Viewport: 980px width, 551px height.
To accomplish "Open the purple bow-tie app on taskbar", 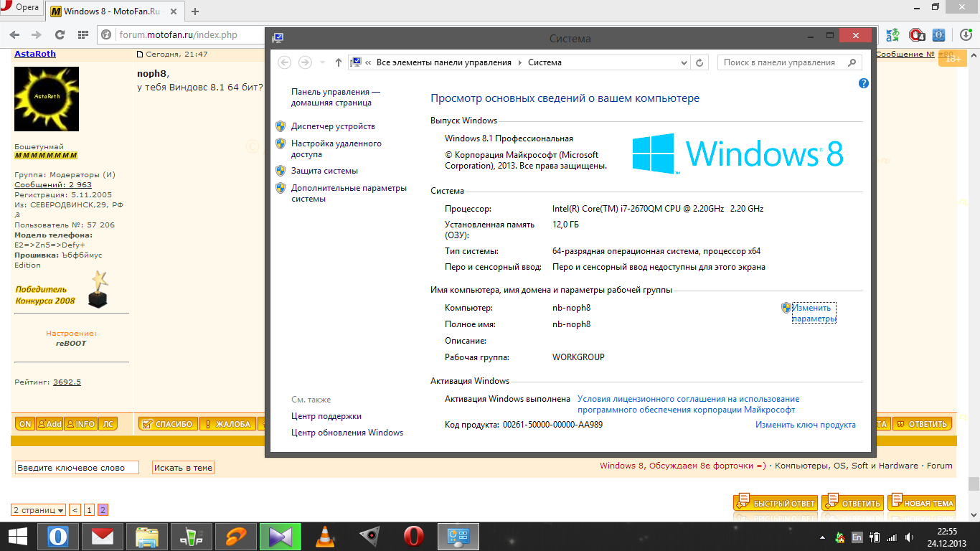I will coord(280,537).
